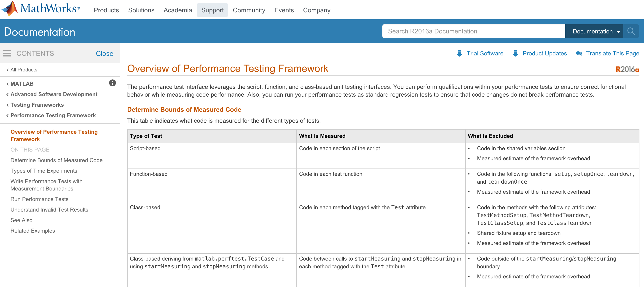Open the Support menu tab
Screen dimensions: 644x299
tap(212, 10)
